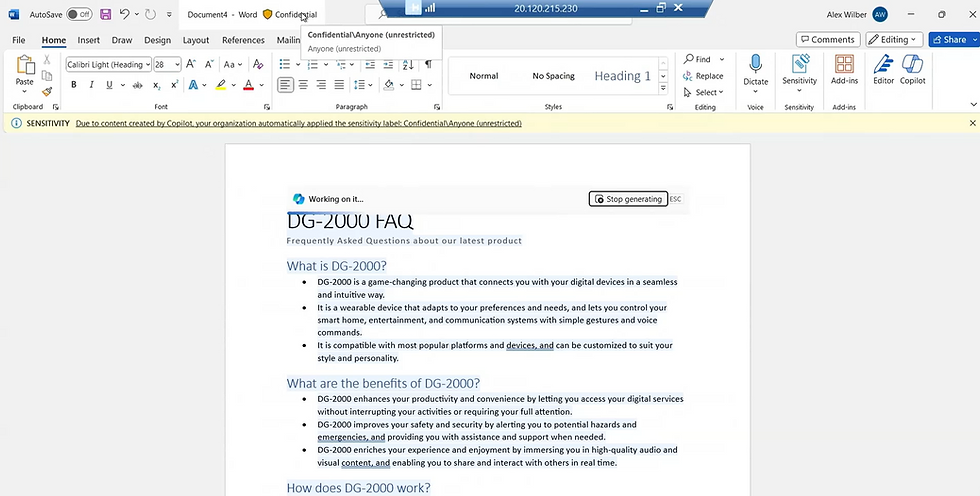Click the Borders grid icon

416,85
